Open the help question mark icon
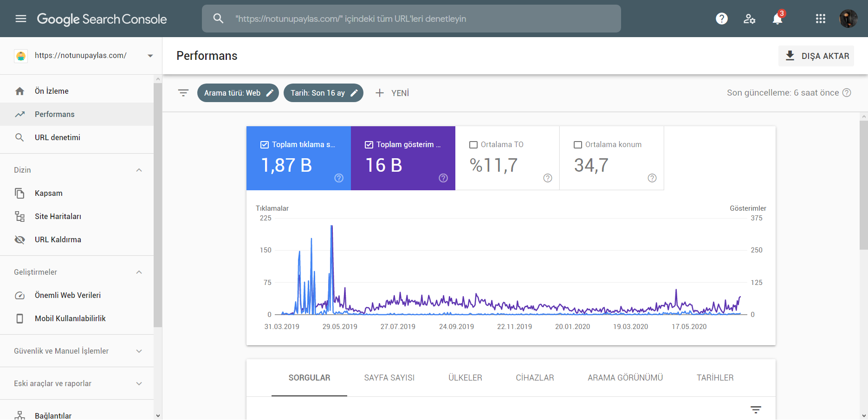Image resolution: width=868 pixels, height=420 pixels. click(x=722, y=19)
